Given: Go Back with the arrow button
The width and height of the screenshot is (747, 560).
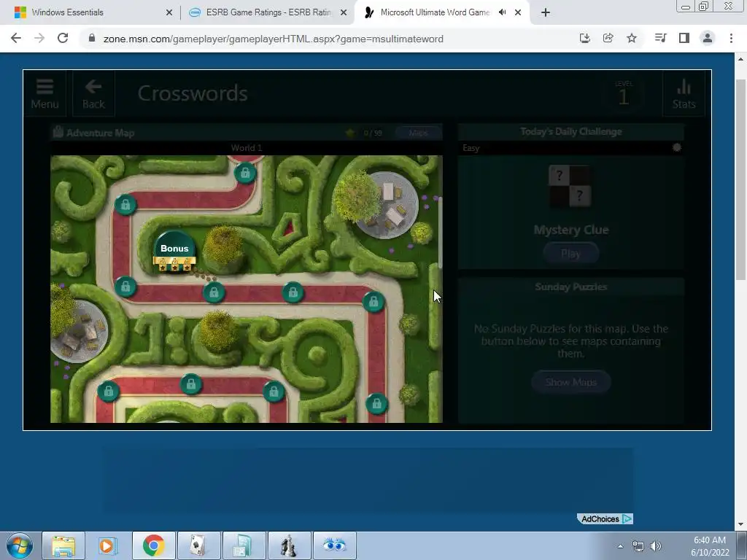Looking at the screenshot, I should point(93,93).
